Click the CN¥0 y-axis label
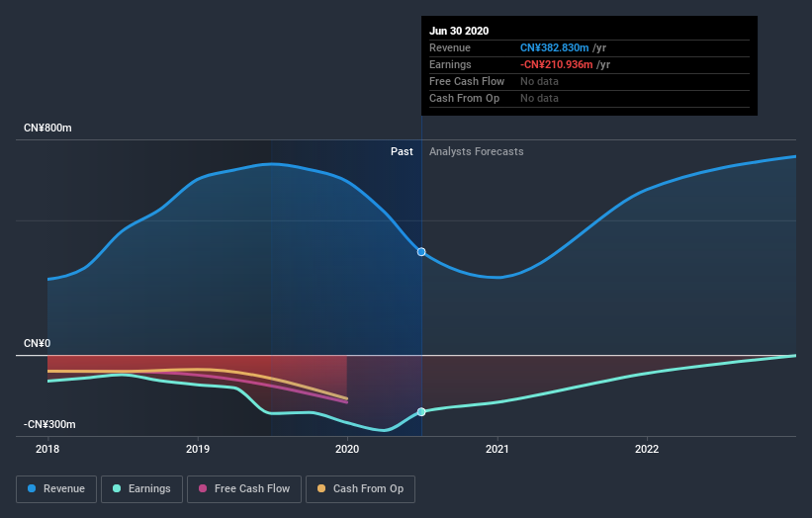This screenshot has width=812, height=518. pos(37,344)
